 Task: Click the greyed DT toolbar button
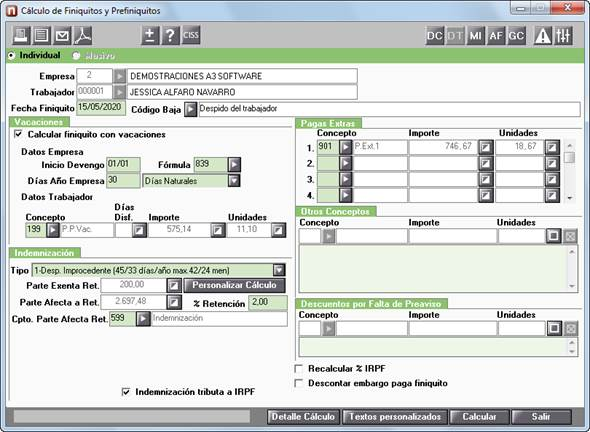pyautogui.click(x=455, y=36)
